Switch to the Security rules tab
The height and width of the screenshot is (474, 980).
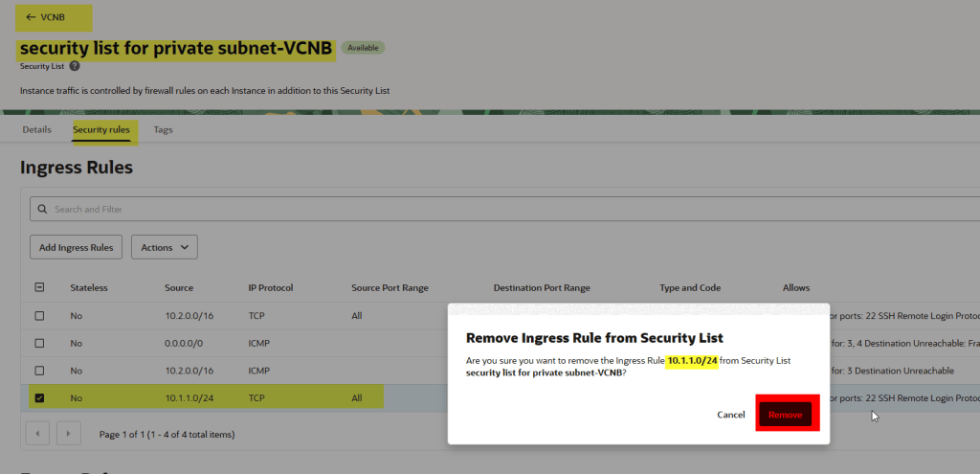[101, 130]
